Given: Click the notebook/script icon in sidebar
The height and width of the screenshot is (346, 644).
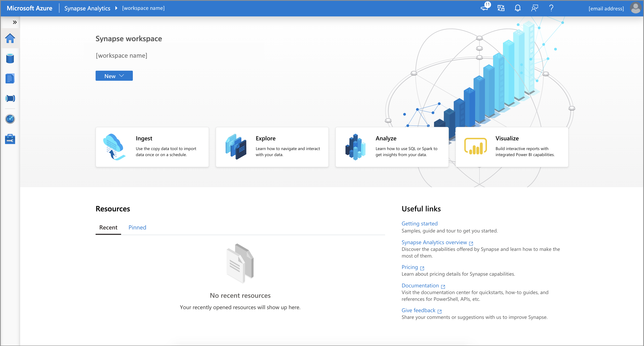Looking at the screenshot, I should pos(11,78).
